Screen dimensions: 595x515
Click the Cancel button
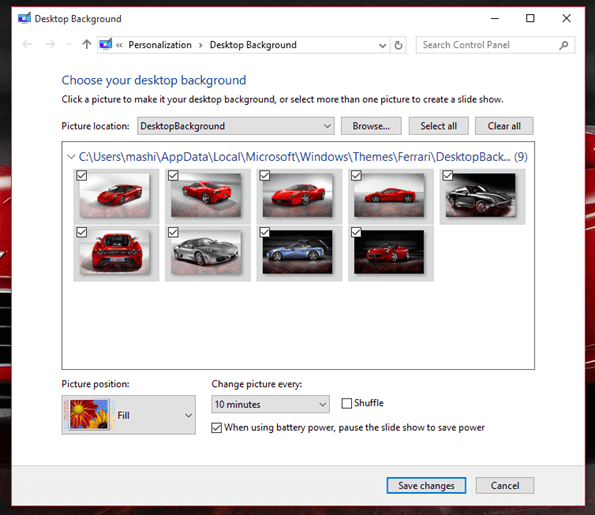pos(505,485)
